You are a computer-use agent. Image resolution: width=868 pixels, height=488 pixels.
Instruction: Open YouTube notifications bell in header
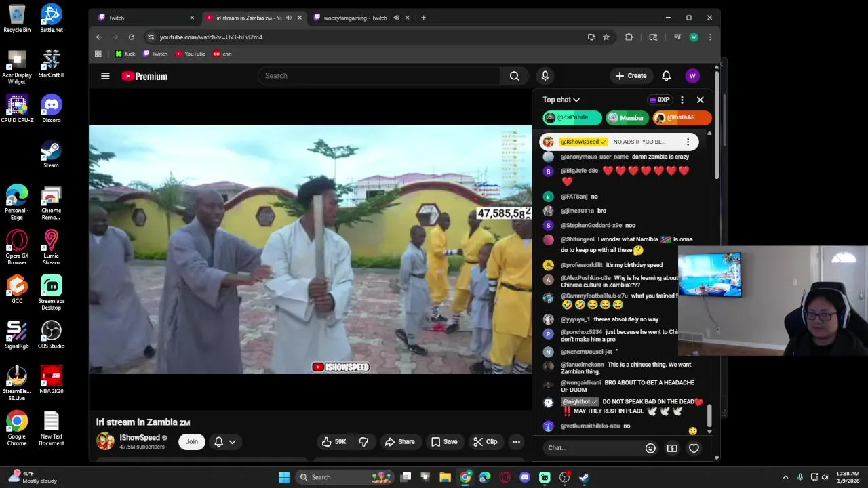click(666, 76)
